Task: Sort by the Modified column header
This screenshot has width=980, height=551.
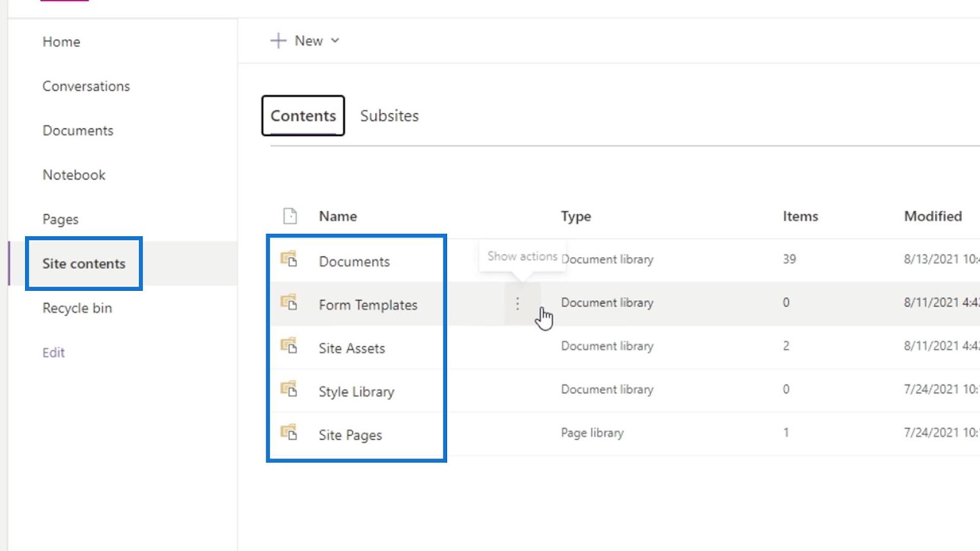Action: click(932, 216)
